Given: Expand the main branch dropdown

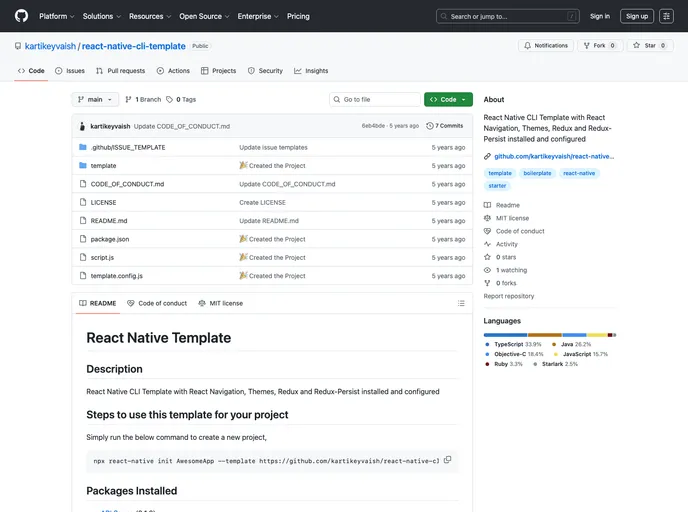Looking at the screenshot, I should click(x=96, y=99).
